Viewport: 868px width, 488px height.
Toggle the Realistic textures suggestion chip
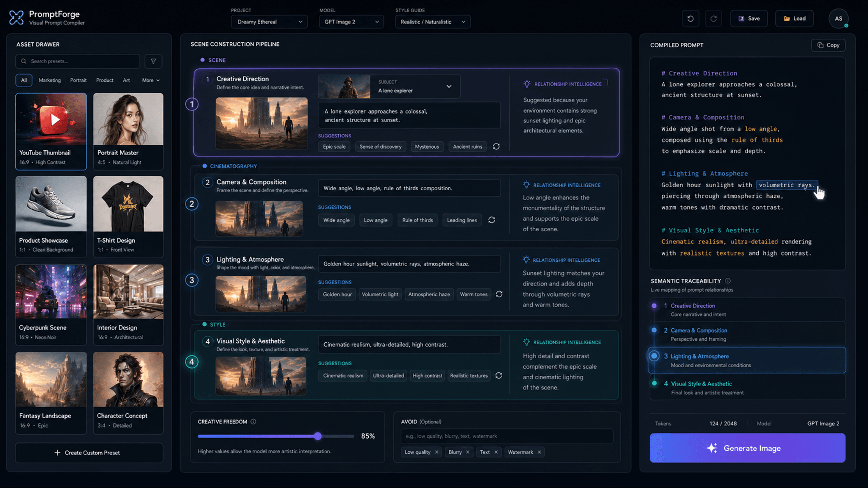[469, 376]
